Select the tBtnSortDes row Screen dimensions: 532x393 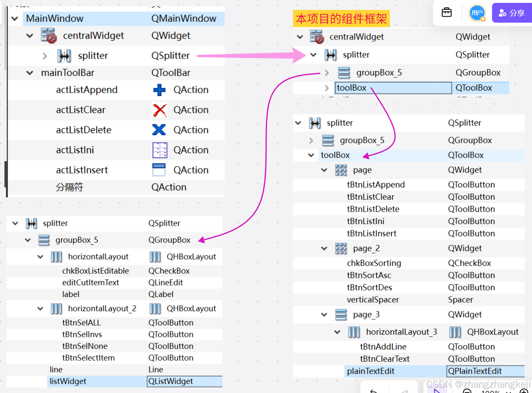tap(409, 288)
